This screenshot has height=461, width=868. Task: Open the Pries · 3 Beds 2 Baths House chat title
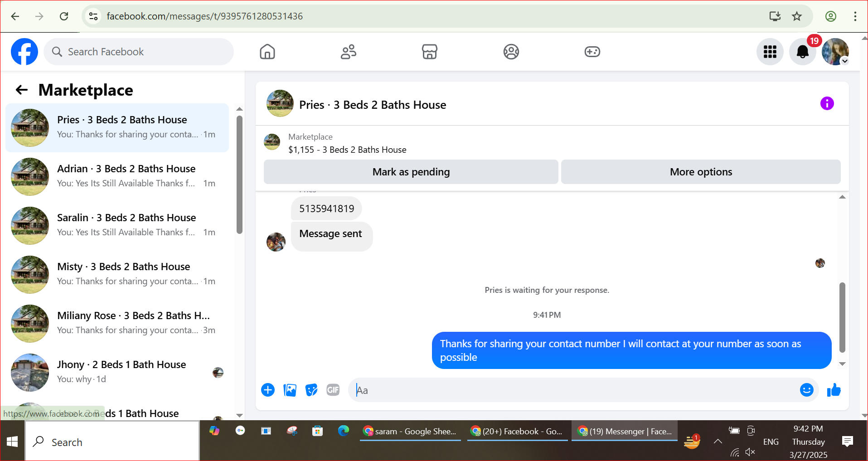pos(373,105)
